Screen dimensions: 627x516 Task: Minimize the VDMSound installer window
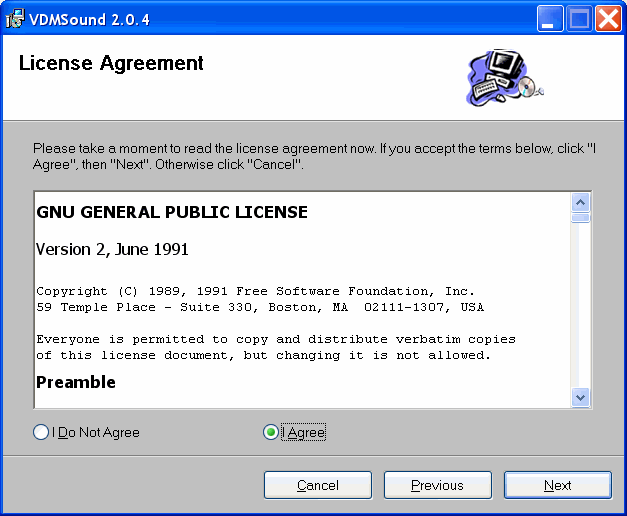click(x=550, y=18)
